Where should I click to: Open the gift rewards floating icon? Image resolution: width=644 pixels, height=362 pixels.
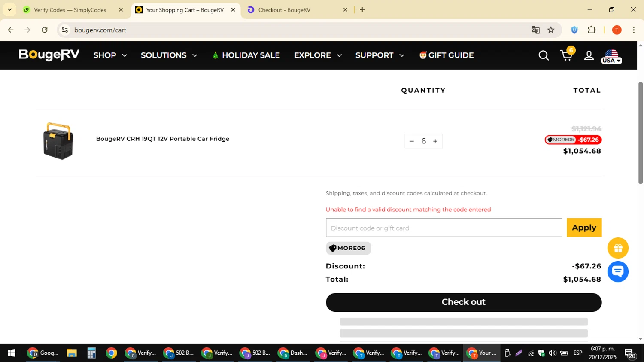pos(618,248)
